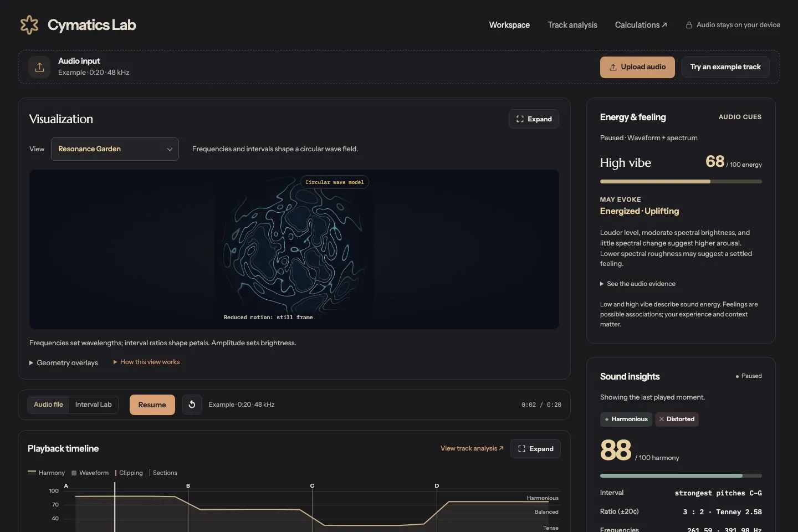Viewport: 798px width, 532px height.
Task: Click the AUDIO CUES label
Action: point(740,117)
